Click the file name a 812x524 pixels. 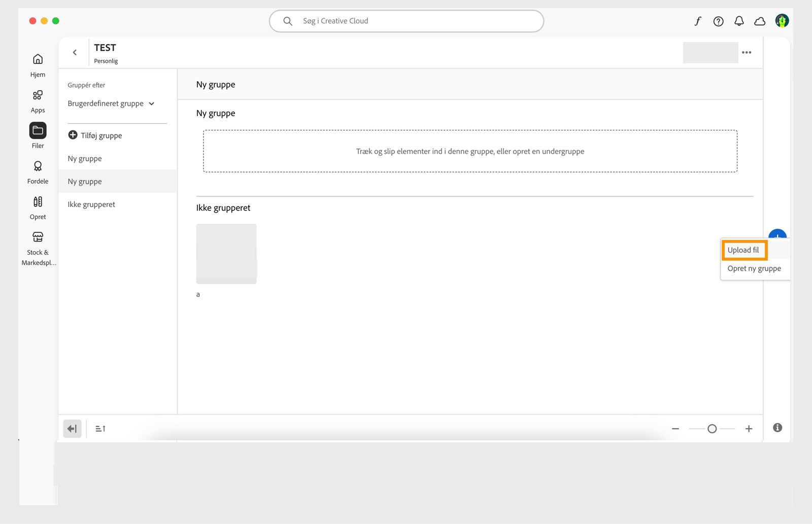[198, 294]
